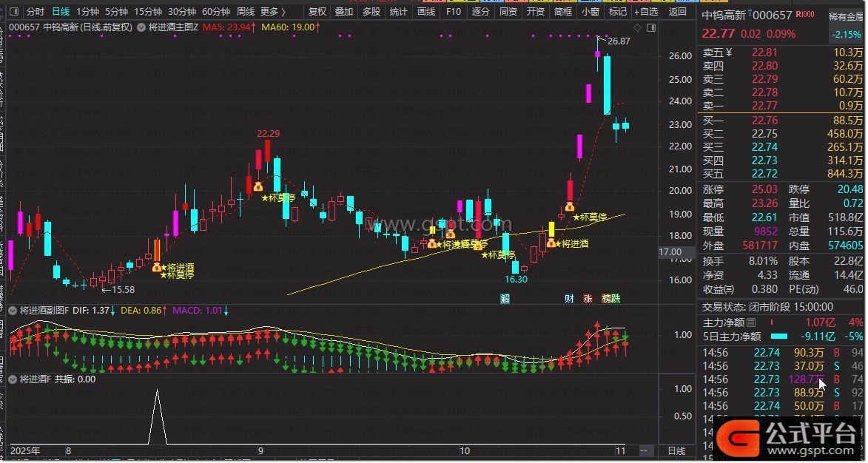Screen dimensions: 868x463
Task: Click the 财 marker icon on chart
Action: [x=569, y=299]
